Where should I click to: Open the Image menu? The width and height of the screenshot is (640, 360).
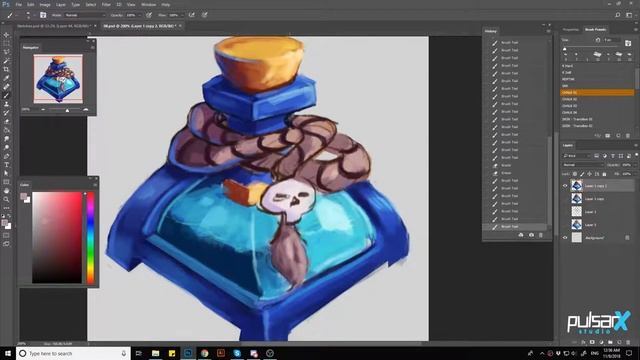(45, 4)
